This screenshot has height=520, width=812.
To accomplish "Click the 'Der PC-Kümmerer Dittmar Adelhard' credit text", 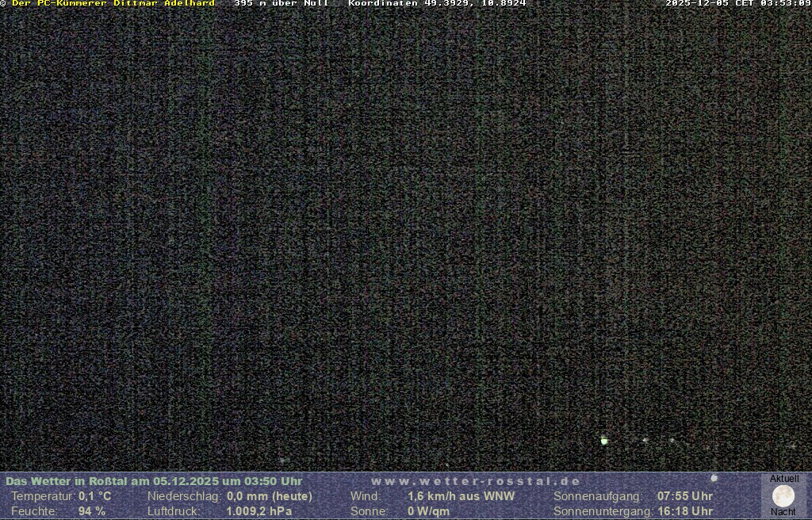I will 113,3.
